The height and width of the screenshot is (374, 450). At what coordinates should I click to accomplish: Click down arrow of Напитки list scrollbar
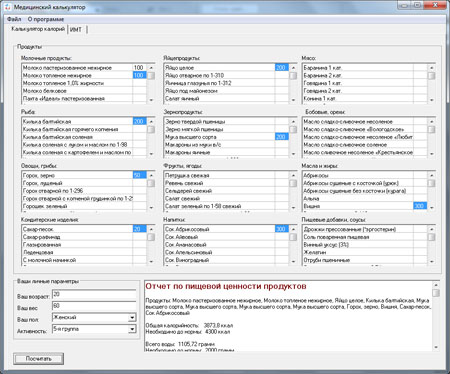coord(293,262)
